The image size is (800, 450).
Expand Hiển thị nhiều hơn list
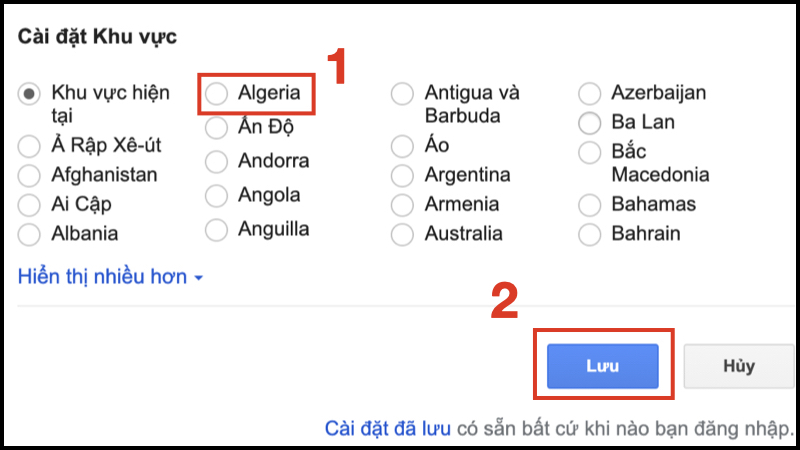[x=110, y=277]
